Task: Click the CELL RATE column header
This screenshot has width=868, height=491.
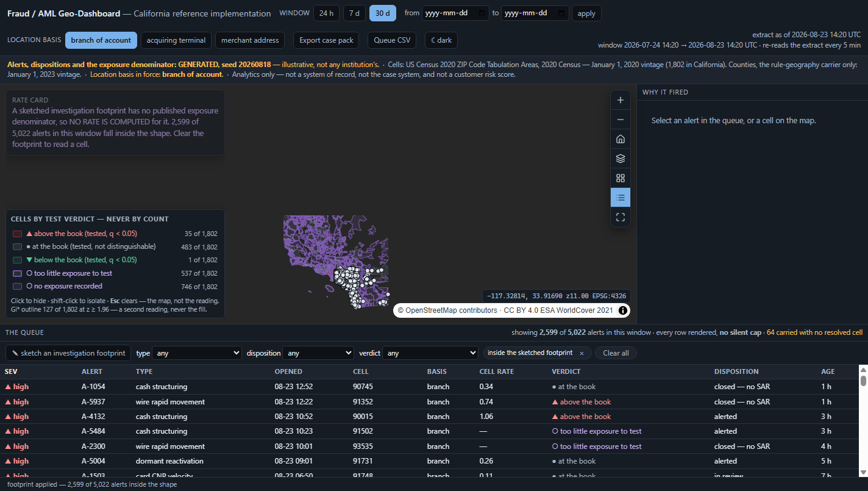Action: pos(497,371)
